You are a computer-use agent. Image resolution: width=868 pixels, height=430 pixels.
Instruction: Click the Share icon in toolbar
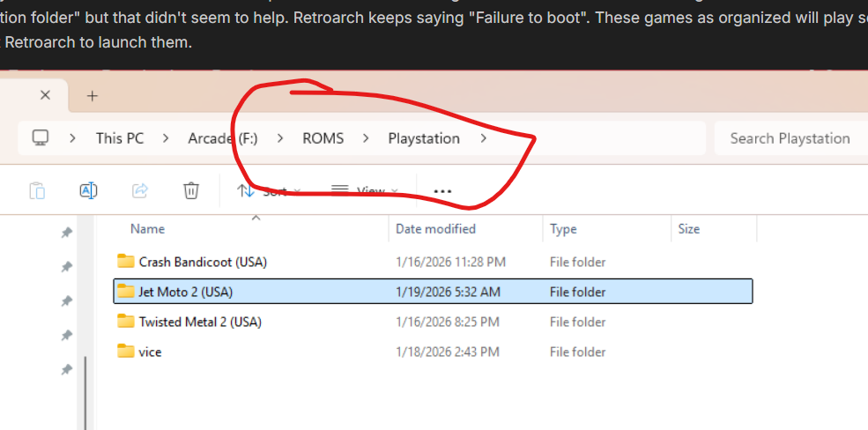(x=139, y=190)
